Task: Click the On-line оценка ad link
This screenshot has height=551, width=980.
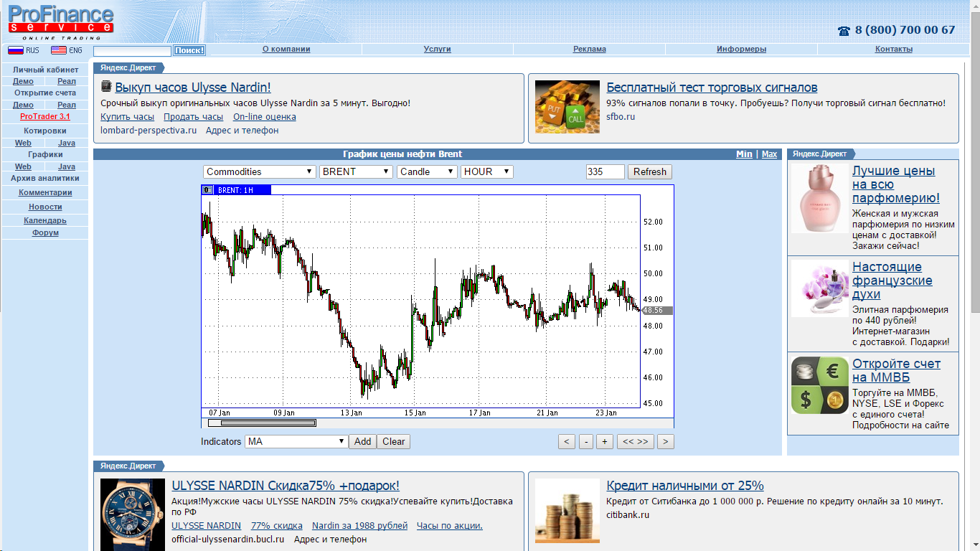Action: [265, 117]
